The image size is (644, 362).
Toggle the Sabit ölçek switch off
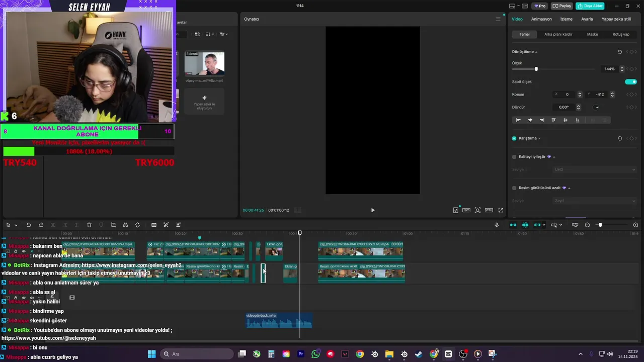click(x=631, y=81)
